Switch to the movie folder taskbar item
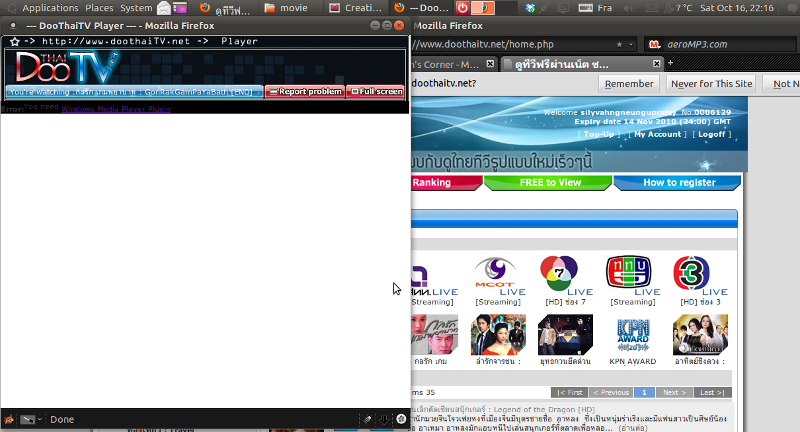 [x=287, y=8]
